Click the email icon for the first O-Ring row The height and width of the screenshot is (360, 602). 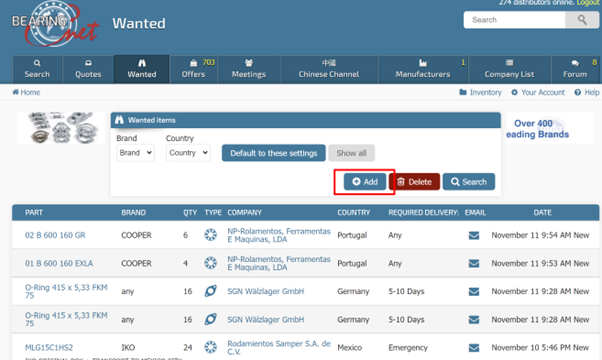[474, 292]
